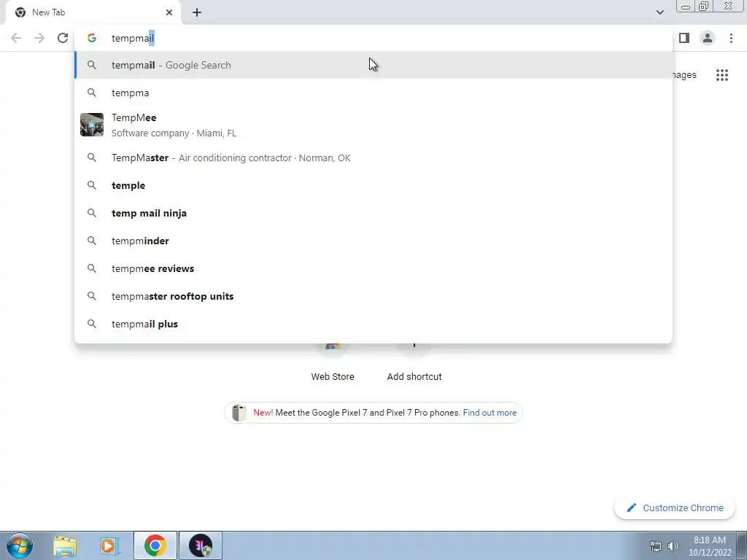Open a new tab with the plus button
747x560 pixels.
point(197,12)
